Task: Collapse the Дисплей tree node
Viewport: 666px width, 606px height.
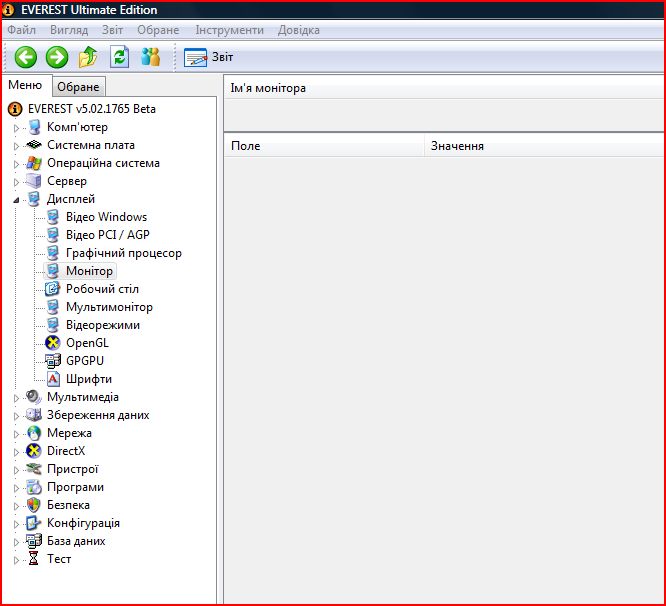Action: pos(16,200)
